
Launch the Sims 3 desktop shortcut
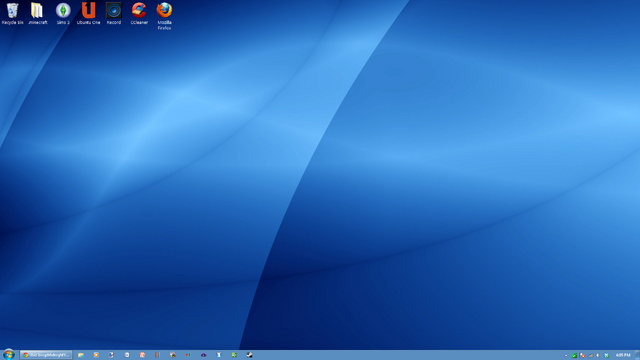63,13
